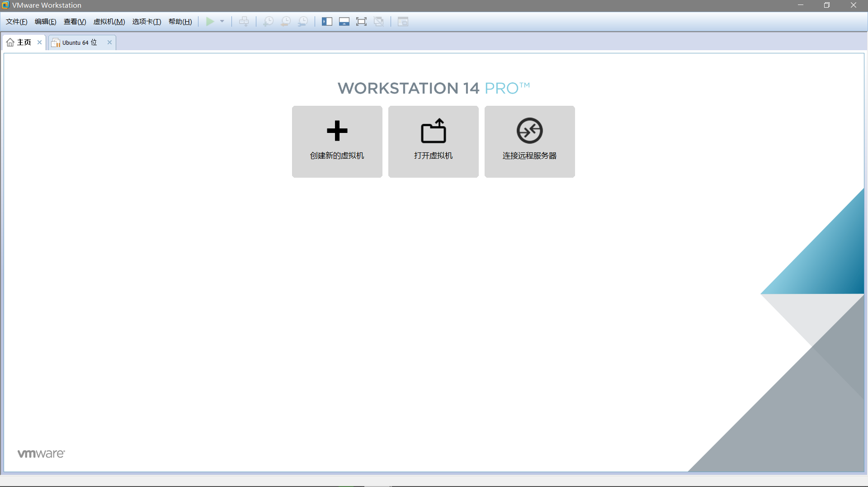Switch to the Ubuntu 64 位 tab
Viewport: 868px width, 487px height.
click(82, 42)
